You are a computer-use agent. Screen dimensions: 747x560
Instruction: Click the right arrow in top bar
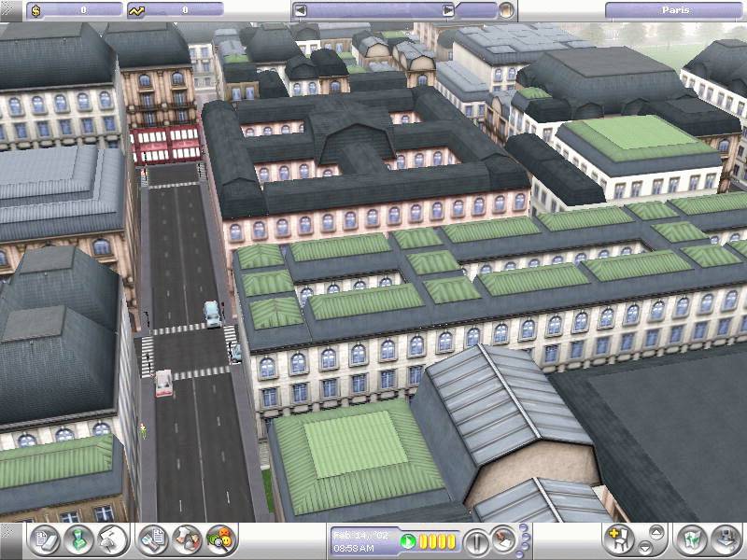(448, 10)
